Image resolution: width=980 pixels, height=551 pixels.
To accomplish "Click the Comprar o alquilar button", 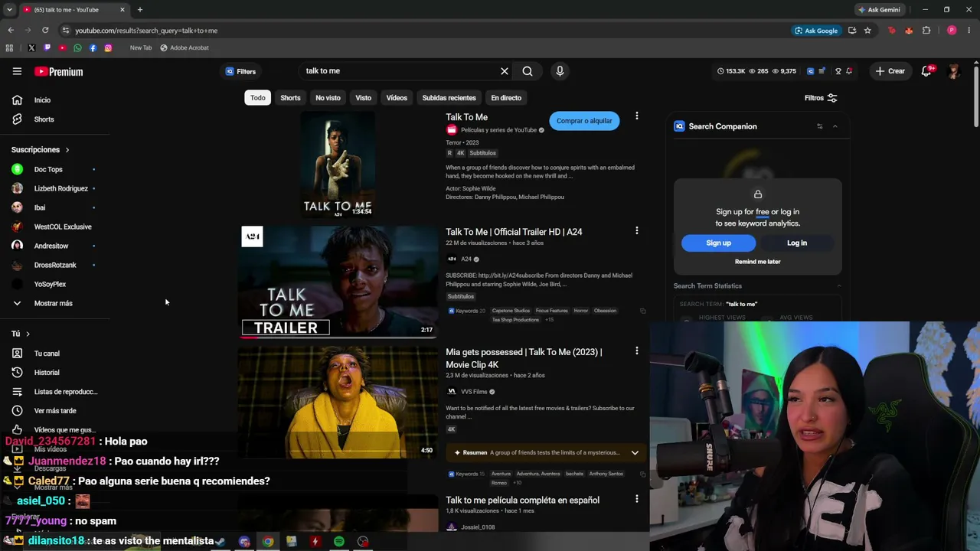I will (584, 121).
